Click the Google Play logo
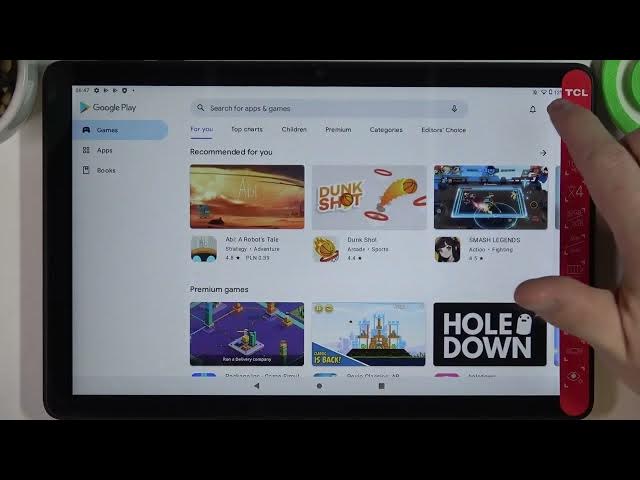The width and height of the screenshot is (640, 480). click(108, 107)
